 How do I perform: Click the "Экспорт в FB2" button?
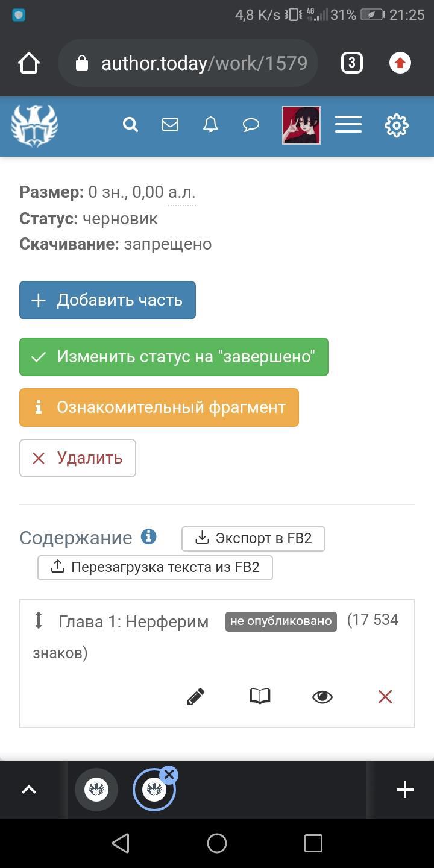pos(253,538)
